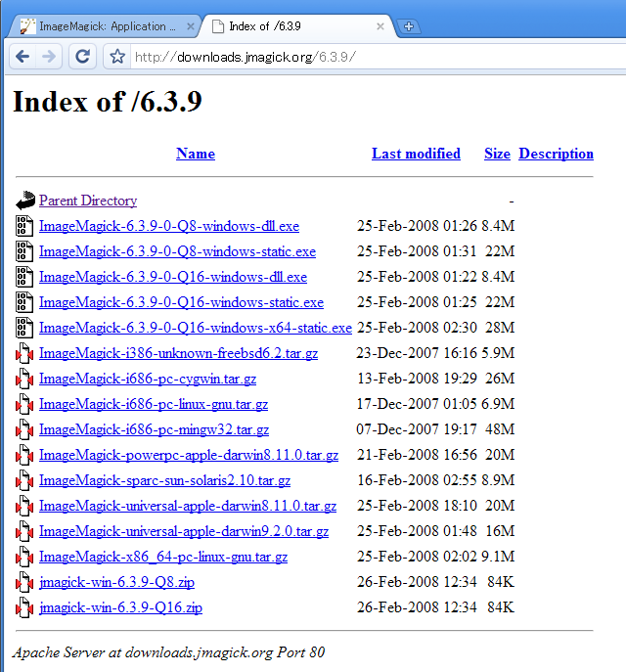Download ImageMagick-i386-unknown-freebsd6.2.tar.gz
Viewport: 626px width, 672px height.
coord(178,353)
